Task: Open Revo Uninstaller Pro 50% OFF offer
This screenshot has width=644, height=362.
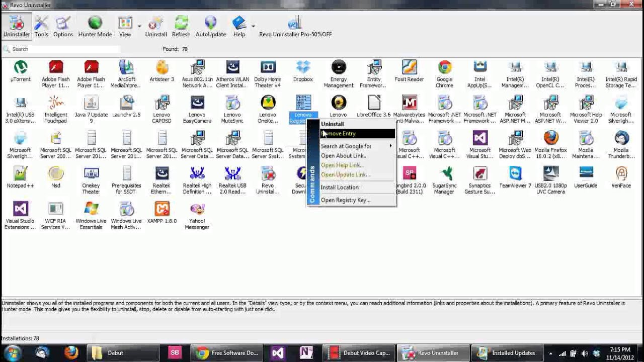Action: pyautogui.click(x=295, y=27)
